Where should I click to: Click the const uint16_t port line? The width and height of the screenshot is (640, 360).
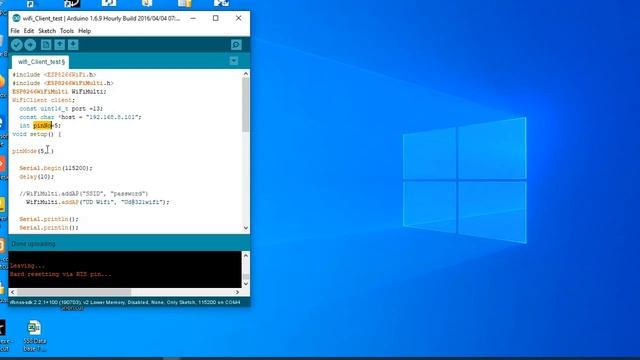(61, 109)
